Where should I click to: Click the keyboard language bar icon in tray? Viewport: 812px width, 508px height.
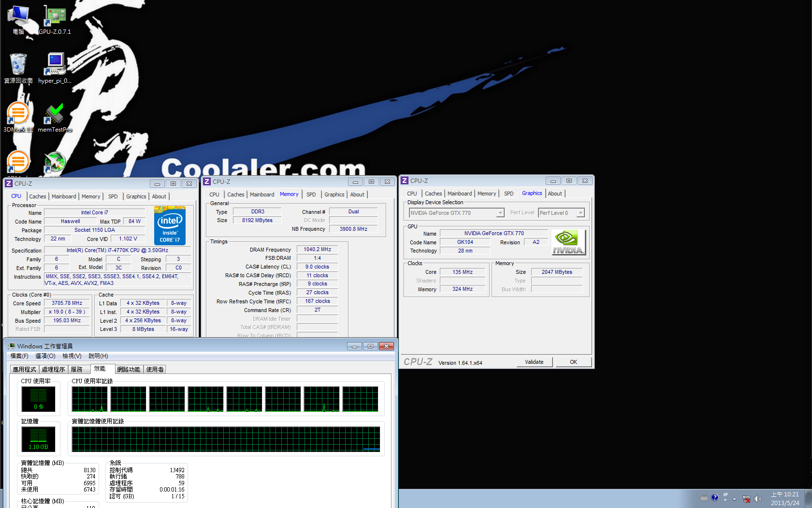point(704,498)
